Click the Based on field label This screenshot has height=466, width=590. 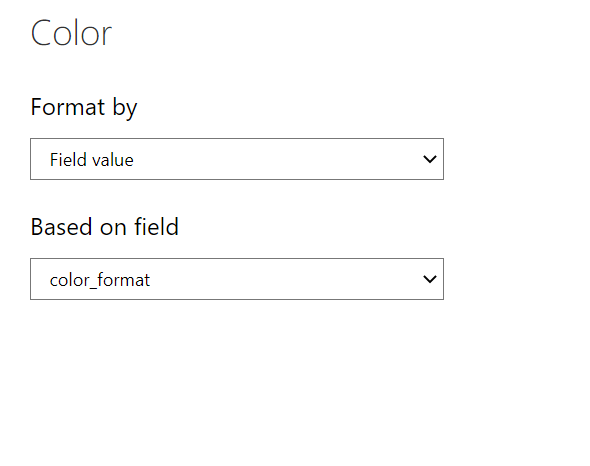click(x=105, y=227)
